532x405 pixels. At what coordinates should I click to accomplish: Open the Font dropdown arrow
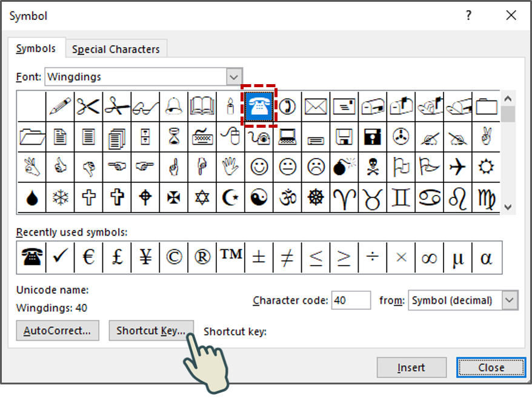point(234,77)
